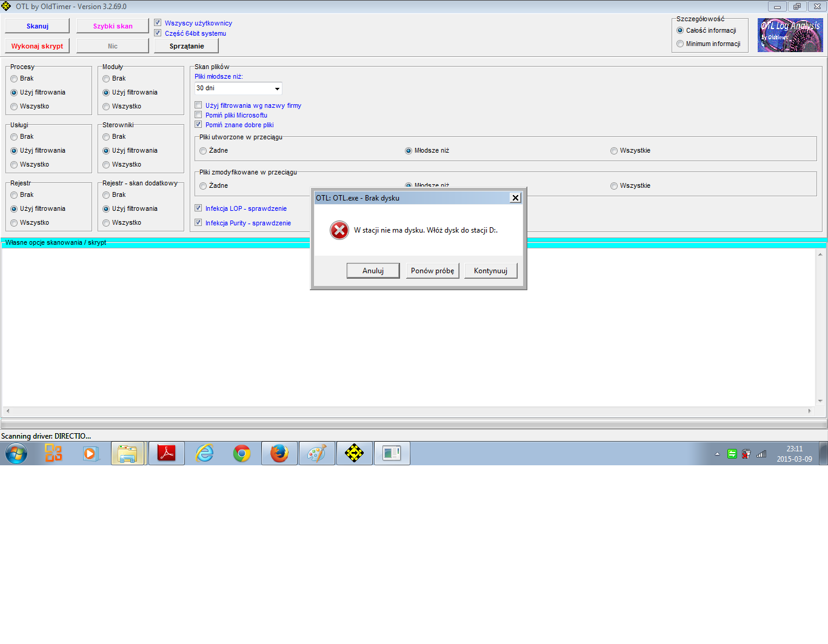Click the Windows Start button
This screenshot has height=644, width=828.
pyautogui.click(x=16, y=453)
